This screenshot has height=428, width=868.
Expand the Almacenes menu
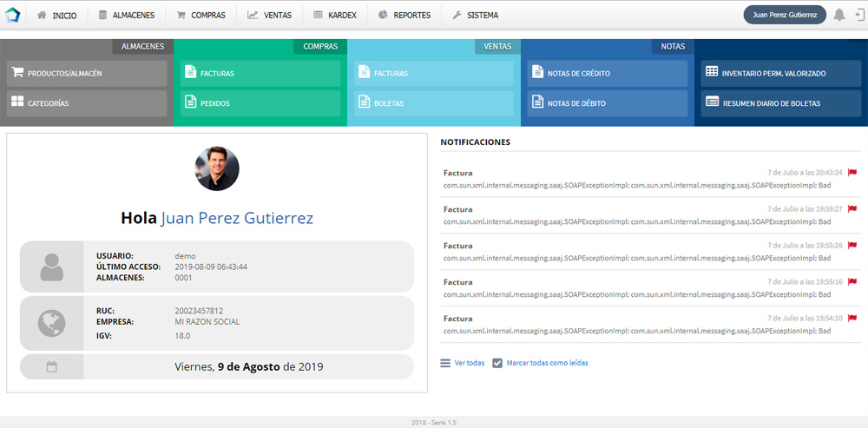[126, 15]
